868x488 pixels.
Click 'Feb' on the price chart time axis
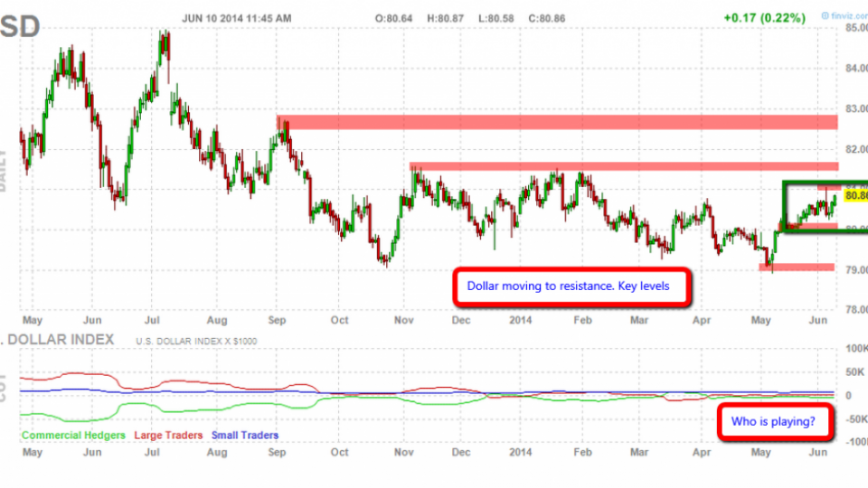(582, 320)
